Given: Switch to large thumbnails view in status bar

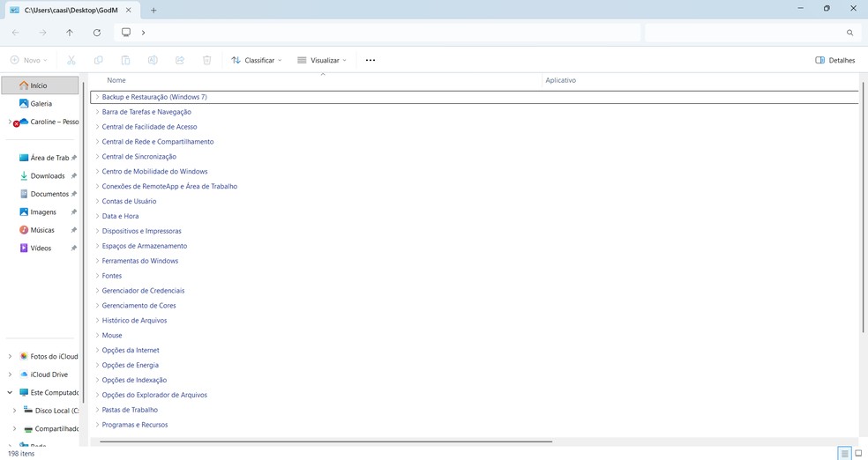Looking at the screenshot, I should click(x=858, y=453).
